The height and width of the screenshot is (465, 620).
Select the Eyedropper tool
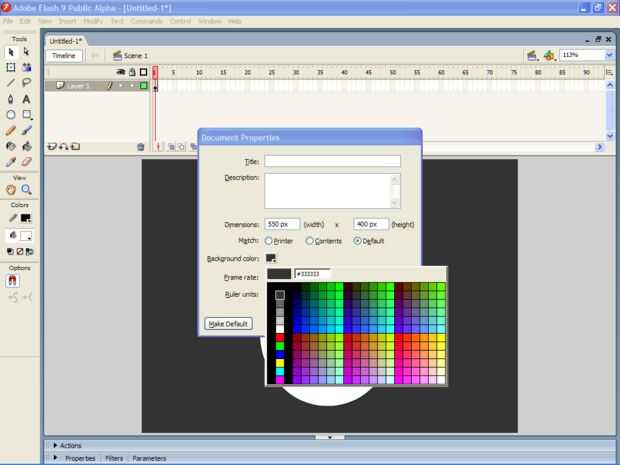[x=11, y=162]
